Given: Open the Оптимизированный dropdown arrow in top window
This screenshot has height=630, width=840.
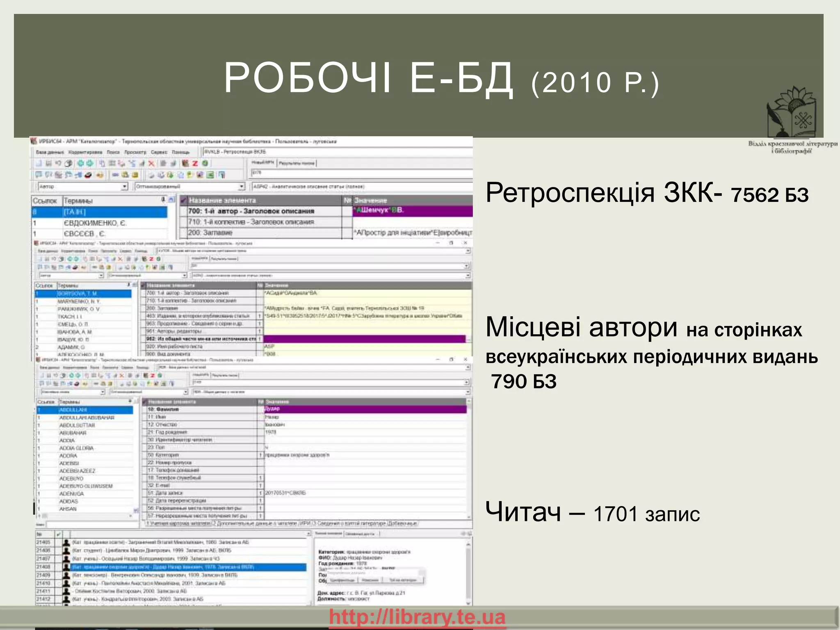Looking at the screenshot, I should [x=242, y=187].
